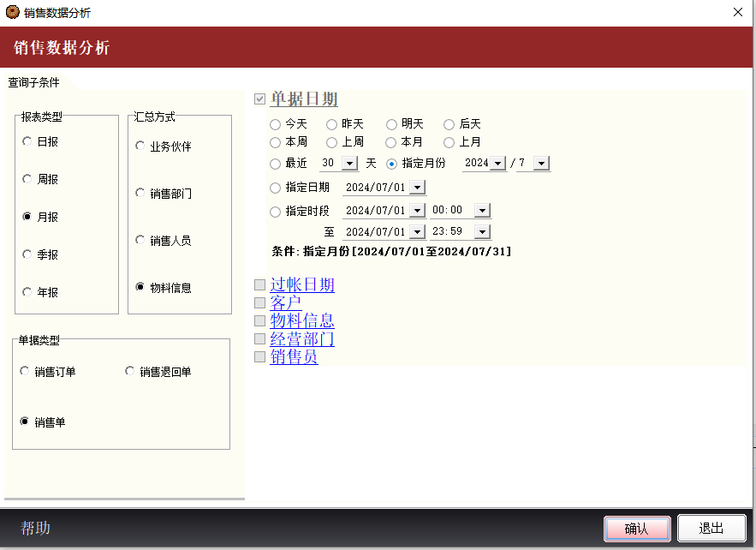Select the 日报 report type

coord(27,141)
